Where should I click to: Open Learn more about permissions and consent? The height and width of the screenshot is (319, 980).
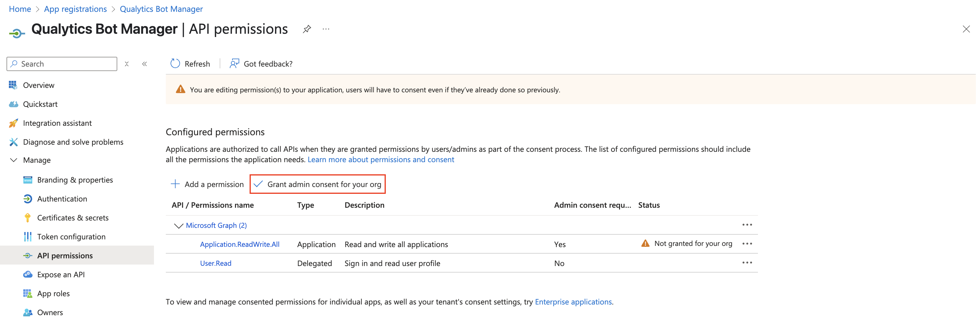click(x=381, y=160)
